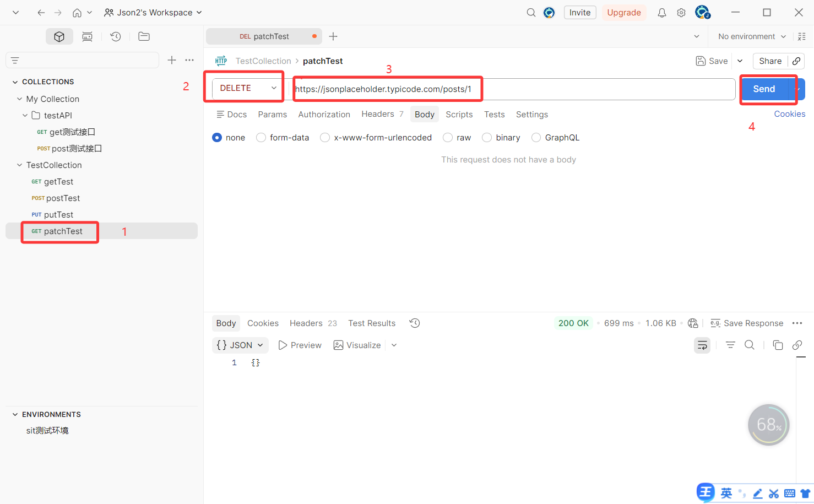Viewport: 814px width, 504px height.
Task: Click the search magnifier in title bar
Action: point(531,13)
